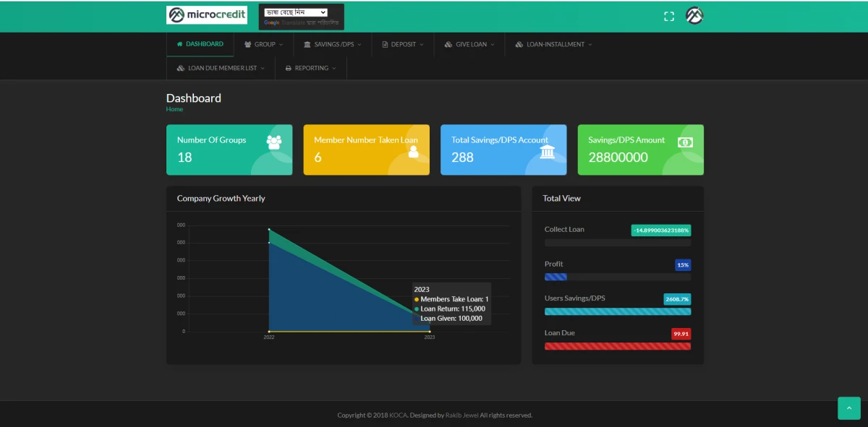Expand the Savings/DPS menu
Viewport: 868px width, 427px height.
coord(333,45)
